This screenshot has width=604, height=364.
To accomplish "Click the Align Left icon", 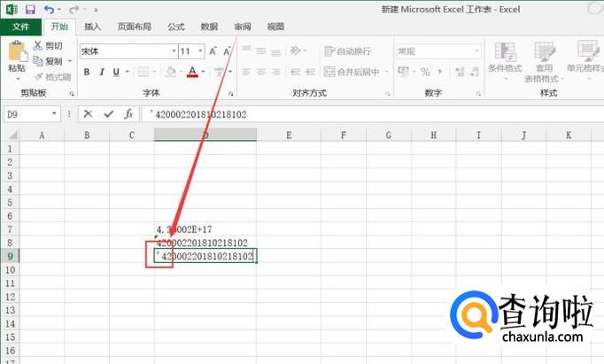I will click(x=246, y=72).
